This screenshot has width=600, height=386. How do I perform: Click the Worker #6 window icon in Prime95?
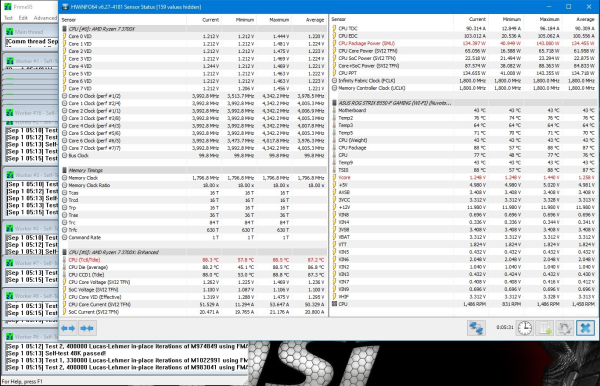click(10, 337)
